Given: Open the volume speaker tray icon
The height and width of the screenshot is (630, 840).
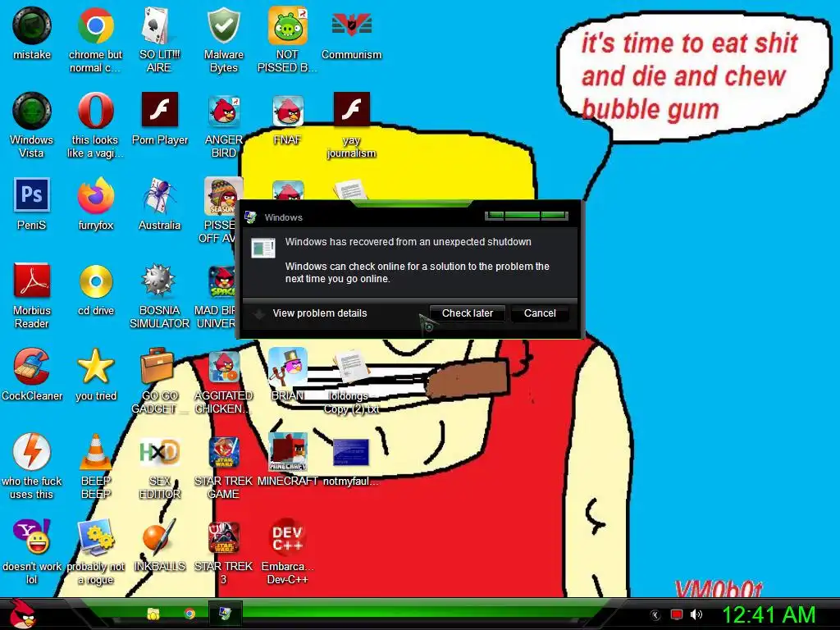Looking at the screenshot, I should [696, 614].
